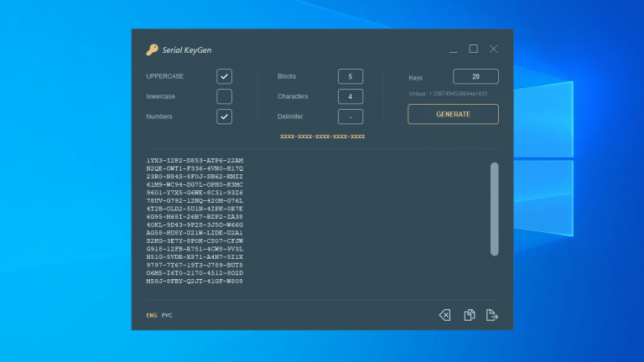Screen dimensions: 644x362
Task: Maximize the Serial KeyGen window
Action: (473, 49)
